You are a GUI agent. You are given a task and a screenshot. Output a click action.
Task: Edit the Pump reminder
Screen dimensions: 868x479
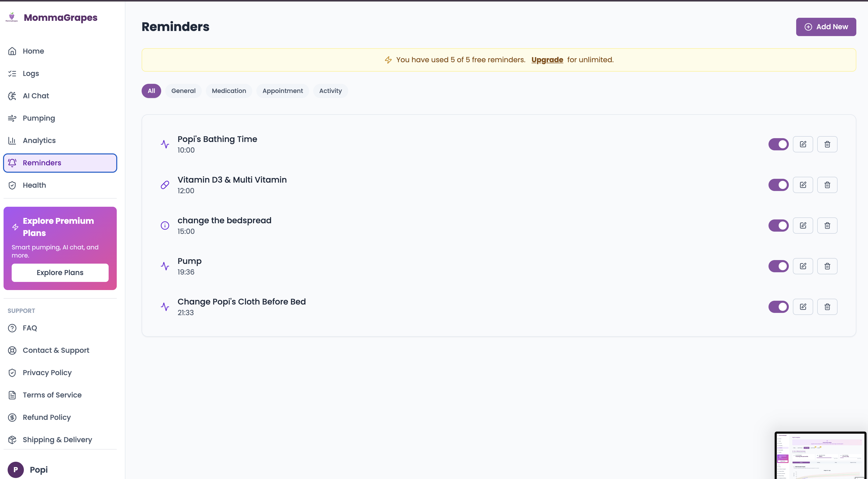click(803, 266)
